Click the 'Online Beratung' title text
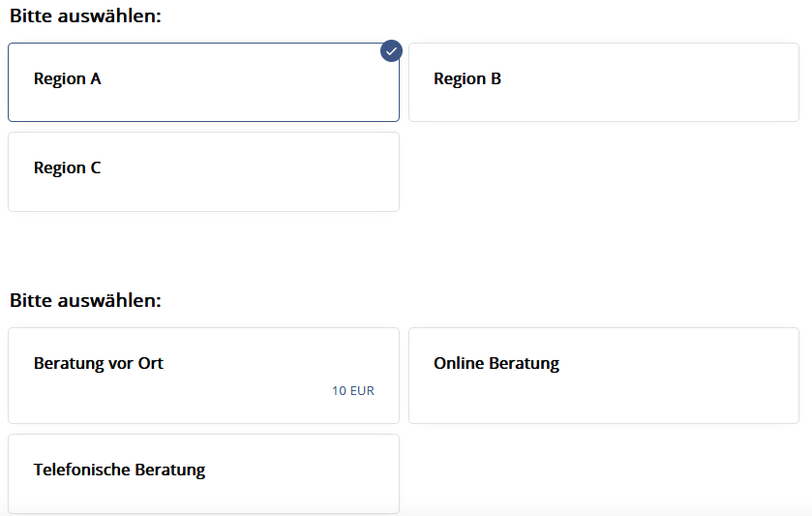This screenshot has width=812, height=516. pos(496,364)
